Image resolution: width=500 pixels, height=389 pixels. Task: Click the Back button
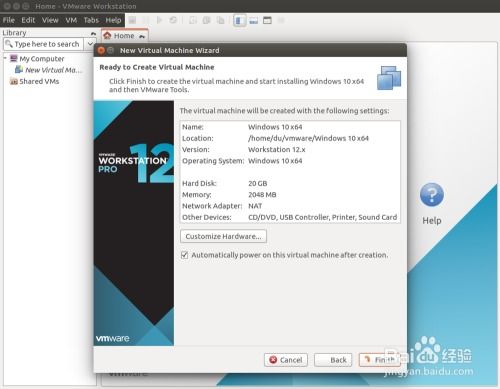coord(333,360)
